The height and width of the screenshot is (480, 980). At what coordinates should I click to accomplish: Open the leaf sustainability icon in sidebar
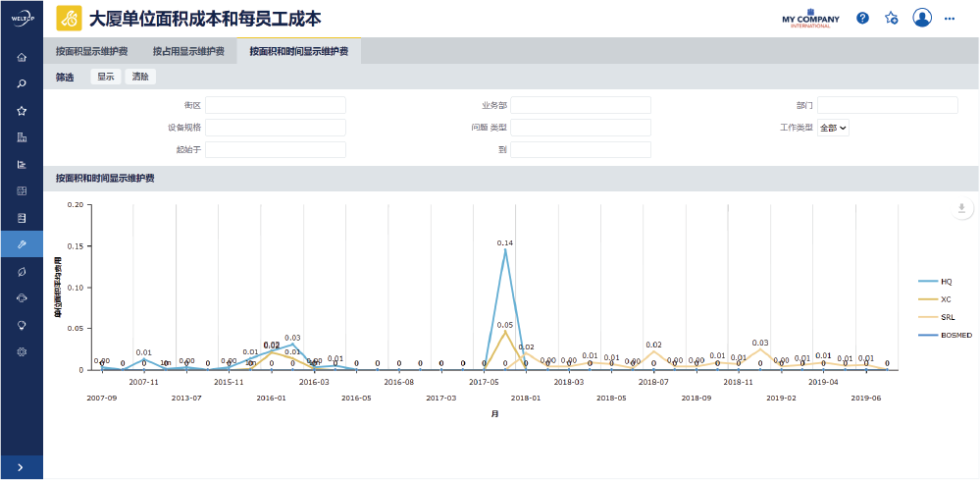coord(22,271)
